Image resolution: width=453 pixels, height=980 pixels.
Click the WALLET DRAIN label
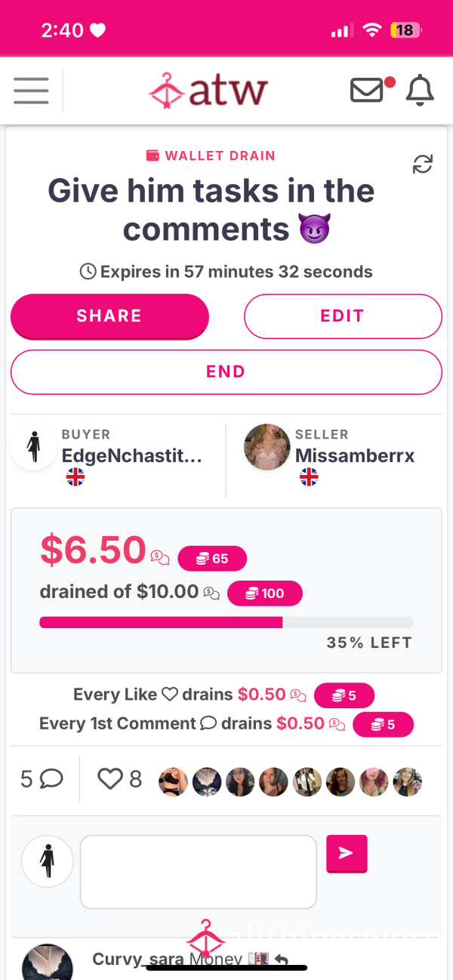point(211,156)
